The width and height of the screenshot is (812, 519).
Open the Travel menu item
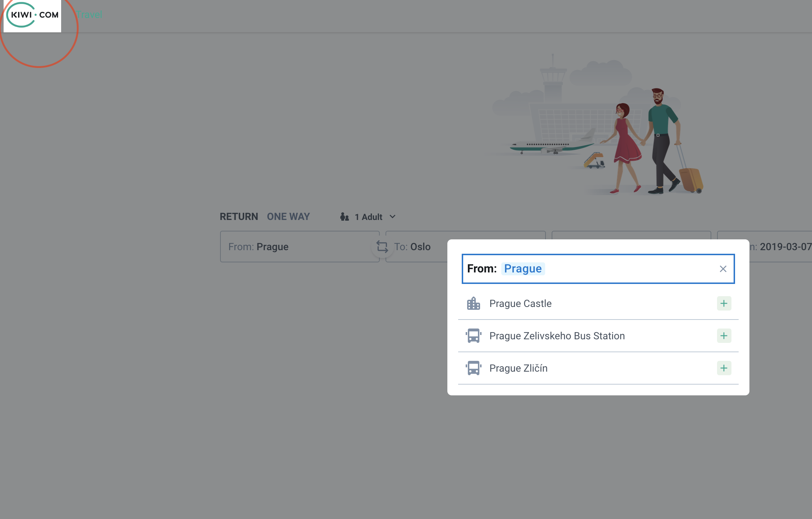(x=89, y=15)
